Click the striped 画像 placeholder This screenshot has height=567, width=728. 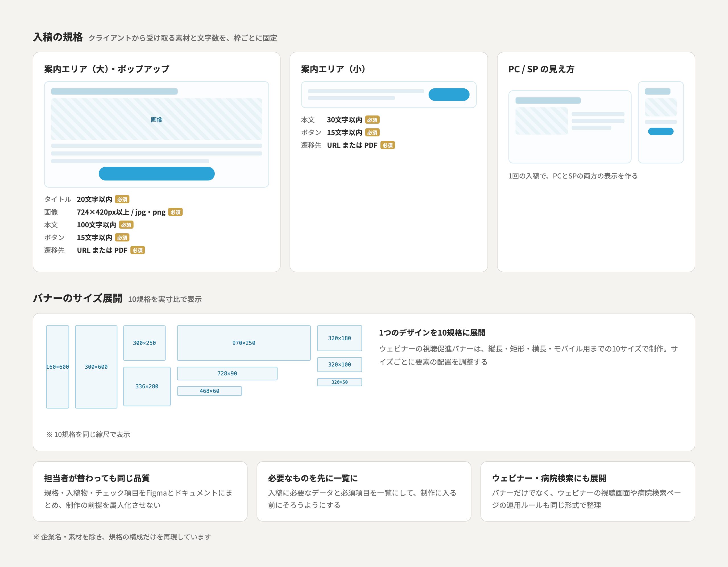(x=157, y=119)
